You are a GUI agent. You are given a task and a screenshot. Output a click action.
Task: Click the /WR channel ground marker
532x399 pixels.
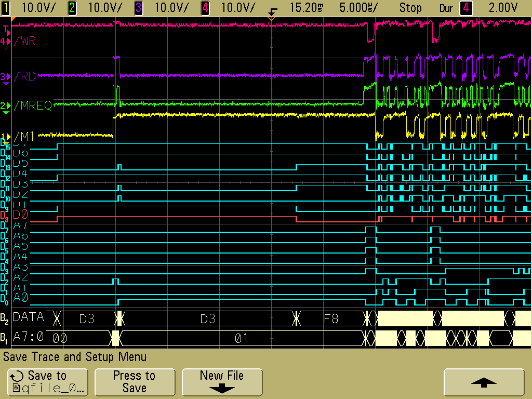pos(5,42)
